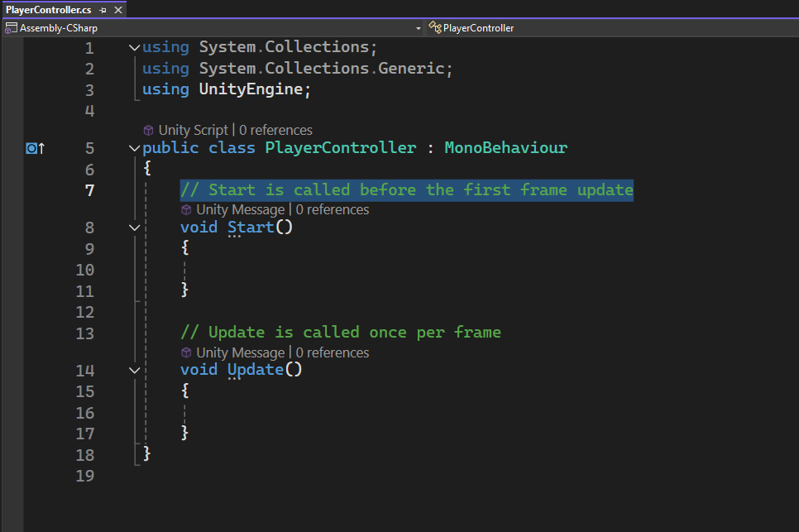Click the Unity Message cube icon above Start
799x532 pixels.
(x=186, y=210)
